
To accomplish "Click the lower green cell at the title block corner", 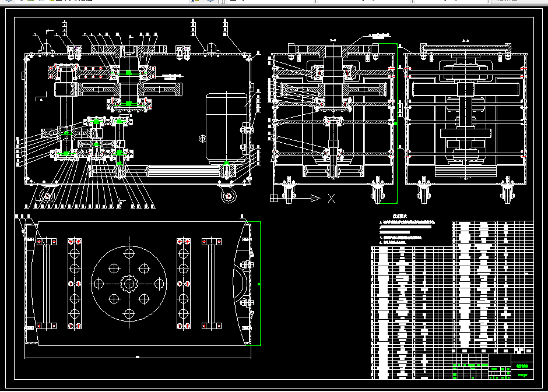I will coord(522,375).
